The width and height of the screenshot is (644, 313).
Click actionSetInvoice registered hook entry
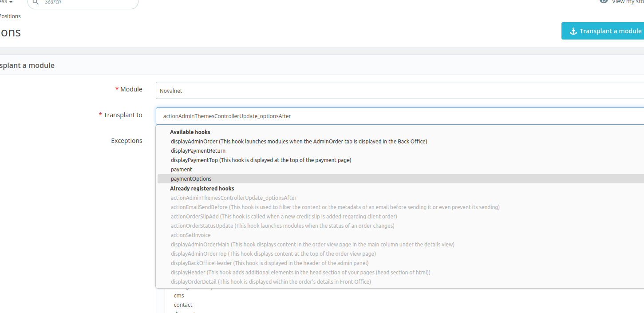click(x=400, y=235)
